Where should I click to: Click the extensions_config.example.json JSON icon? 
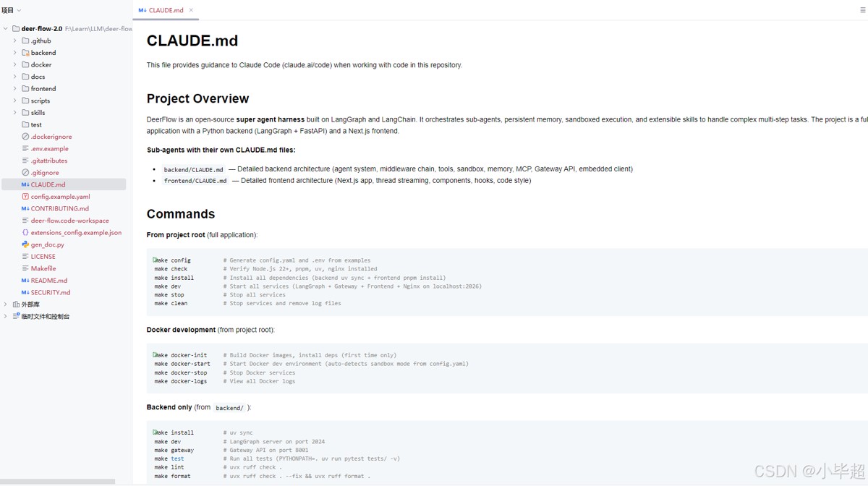(x=25, y=232)
